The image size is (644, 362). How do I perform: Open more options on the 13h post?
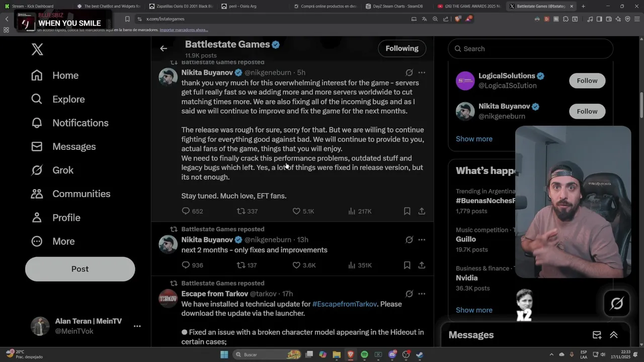422,240
